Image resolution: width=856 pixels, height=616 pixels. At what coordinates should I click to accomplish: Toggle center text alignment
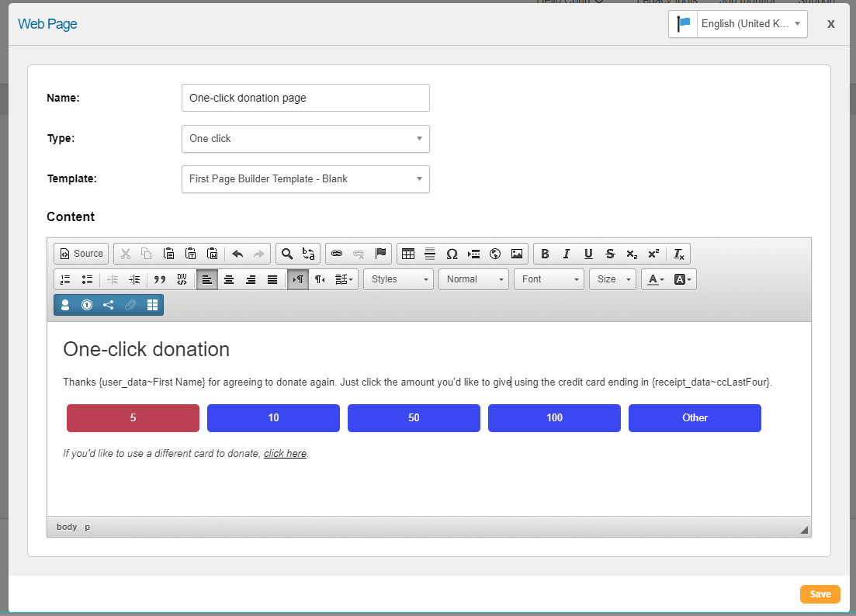click(x=229, y=279)
